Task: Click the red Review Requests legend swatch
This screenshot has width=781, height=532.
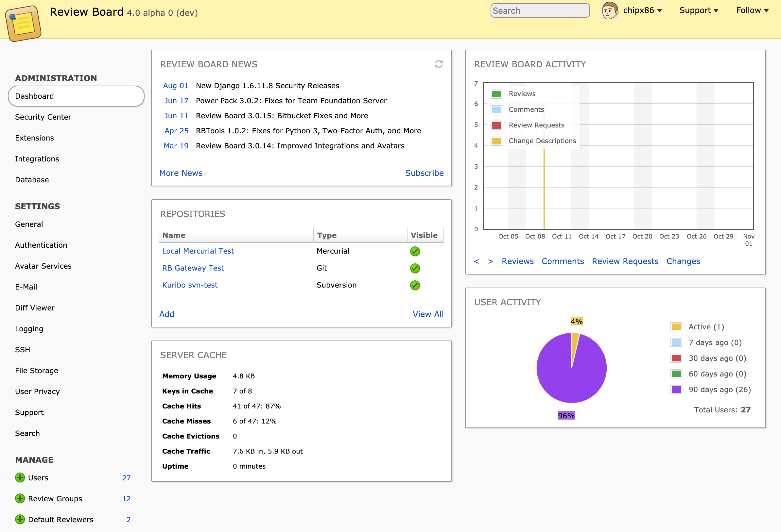Action: click(x=496, y=125)
